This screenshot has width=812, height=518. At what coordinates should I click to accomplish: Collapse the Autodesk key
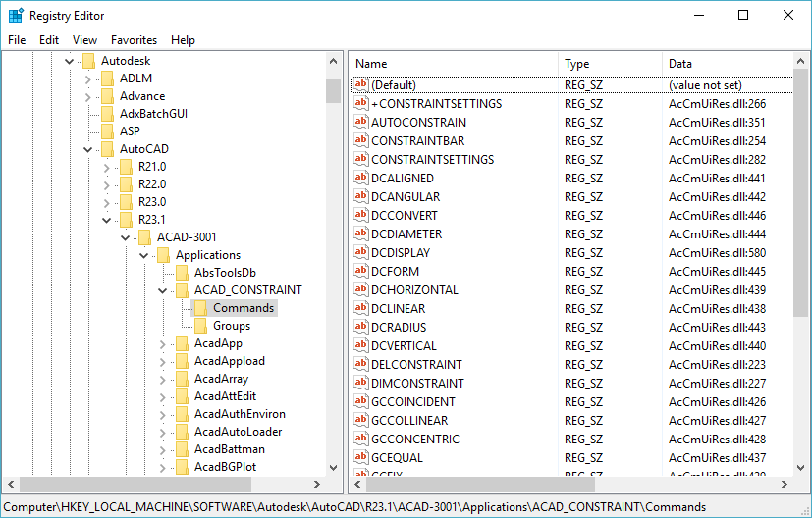[69, 61]
